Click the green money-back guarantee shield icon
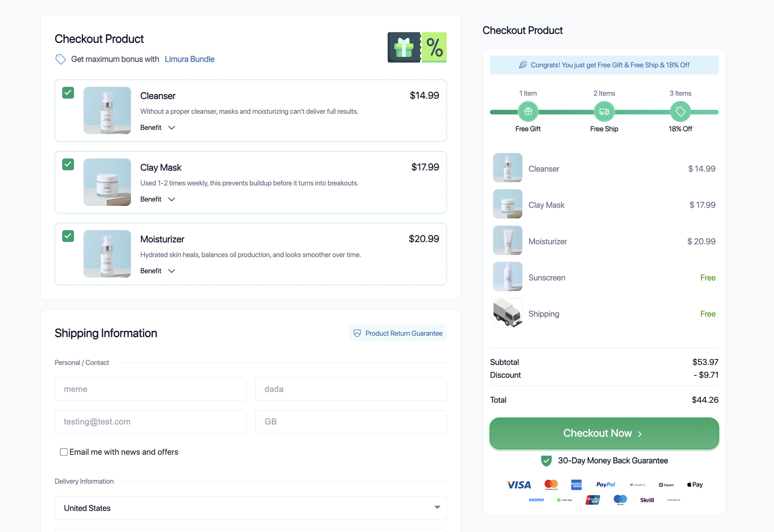 point(546,461)
